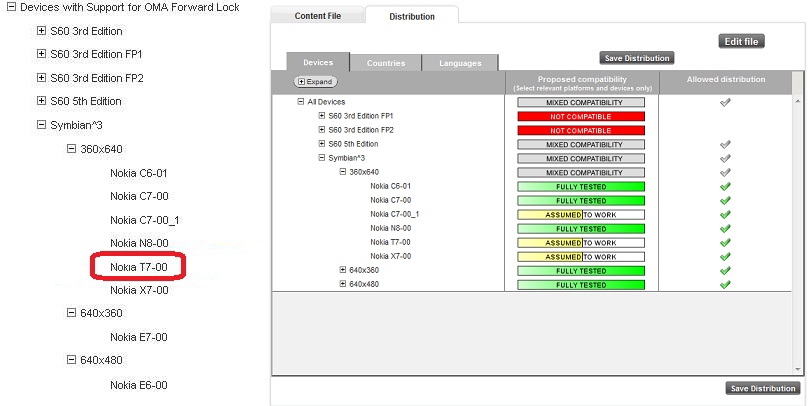Click ASSUMED TO WORK bar for Nokia C7-00_1
The width and height of the screenshot is (811, 406).
(581, 215)
